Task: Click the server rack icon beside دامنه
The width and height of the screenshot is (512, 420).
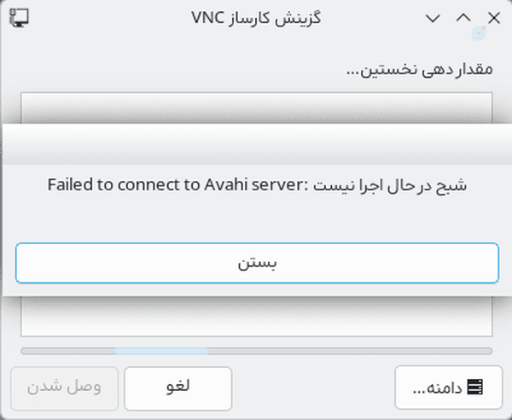Action: [474, 388]
